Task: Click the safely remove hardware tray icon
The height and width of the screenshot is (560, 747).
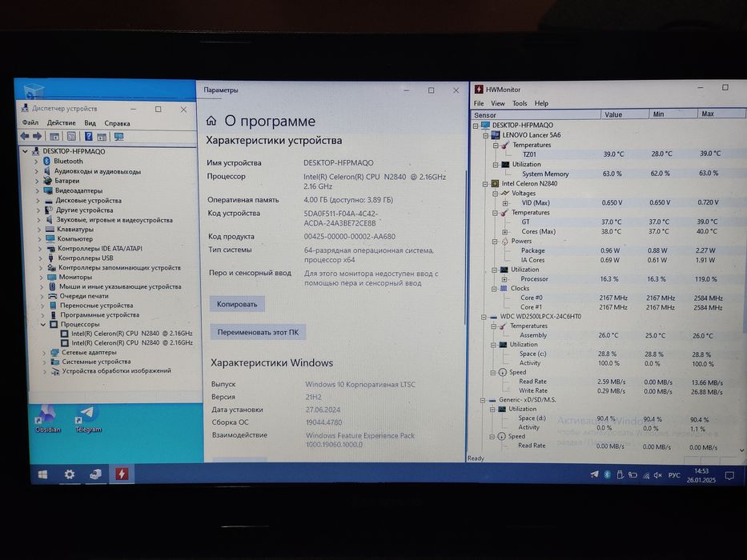Action: [x=620, y=474]
